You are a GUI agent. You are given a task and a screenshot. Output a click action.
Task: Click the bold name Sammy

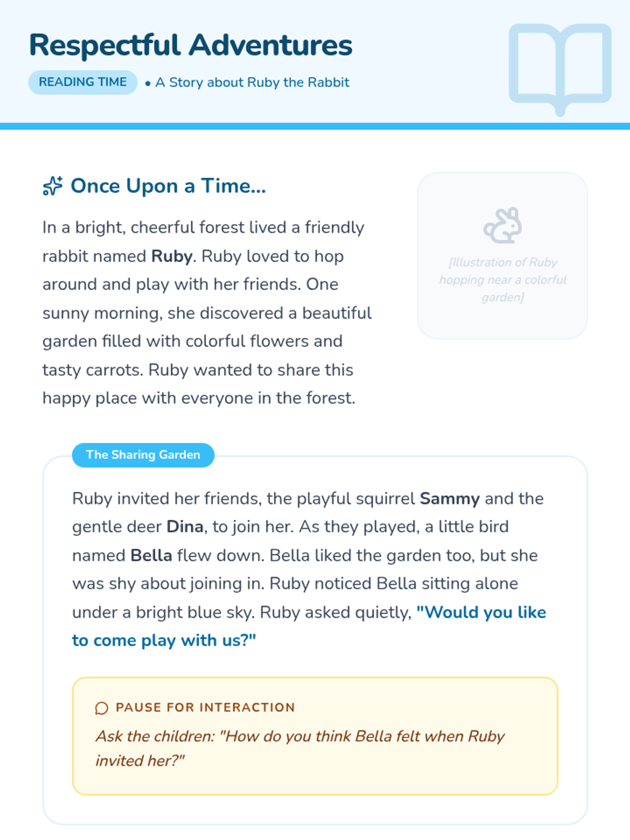(449, 499)
